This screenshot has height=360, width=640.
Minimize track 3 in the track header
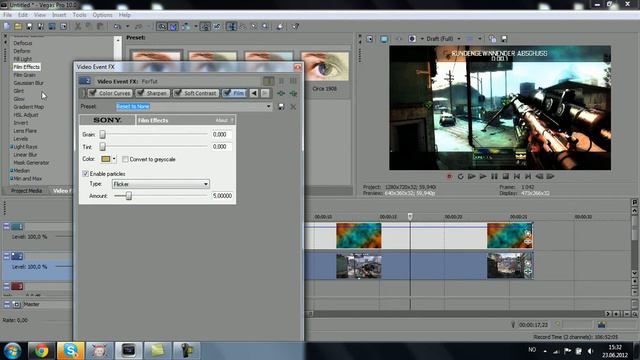tap(7, 286)
